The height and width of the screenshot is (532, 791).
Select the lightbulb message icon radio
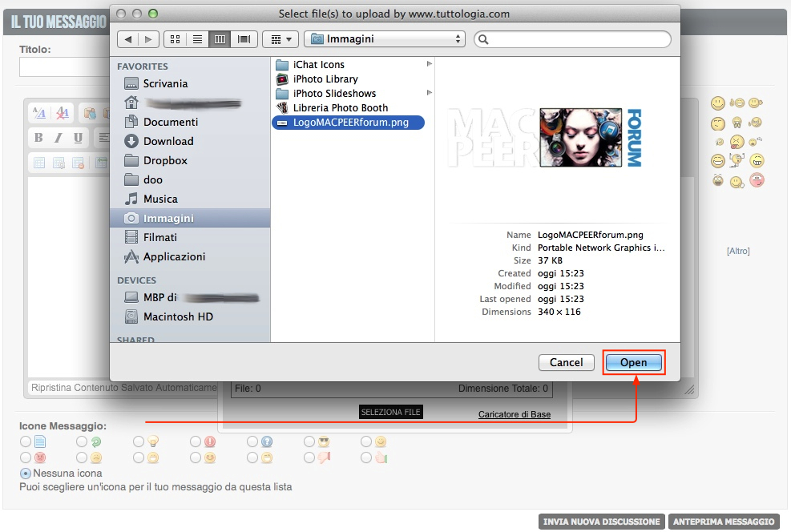pos(139,441)
